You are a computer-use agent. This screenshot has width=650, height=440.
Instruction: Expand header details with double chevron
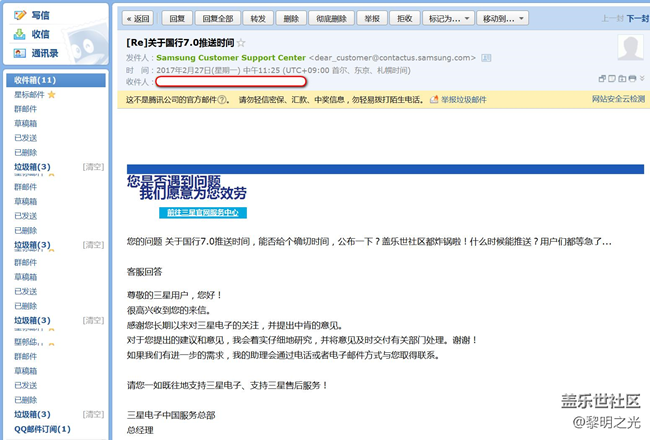coord(642,78)
